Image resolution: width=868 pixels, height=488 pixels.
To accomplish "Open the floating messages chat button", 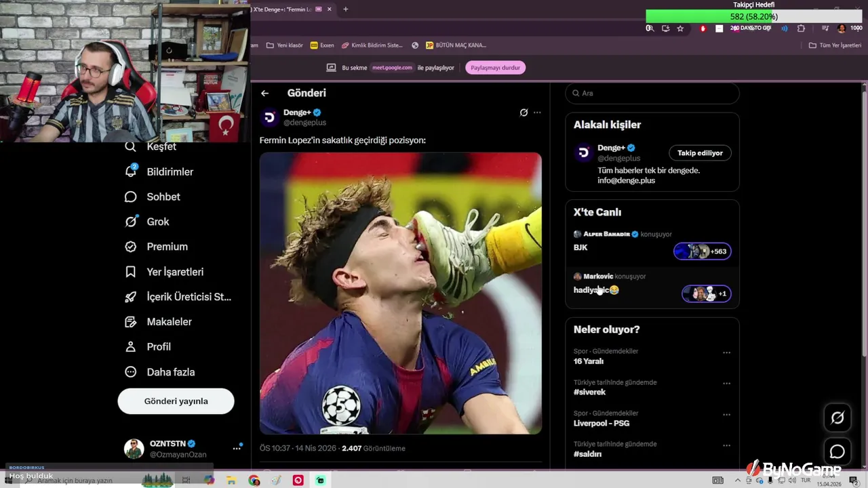I will [837, 451].
